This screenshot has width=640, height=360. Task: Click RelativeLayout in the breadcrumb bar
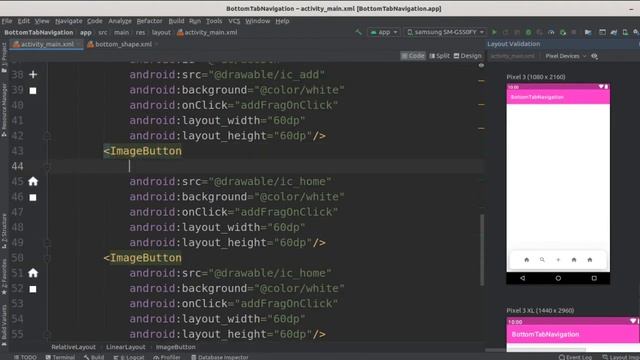pyautogui.click(x=73, y=347)
